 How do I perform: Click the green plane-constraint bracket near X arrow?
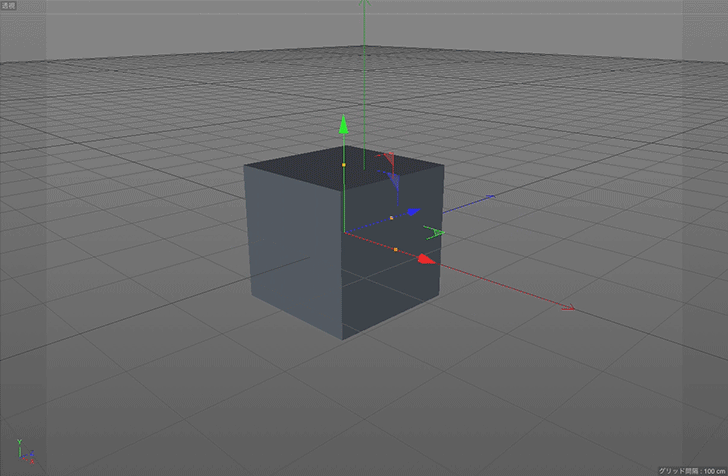point(434,233)
